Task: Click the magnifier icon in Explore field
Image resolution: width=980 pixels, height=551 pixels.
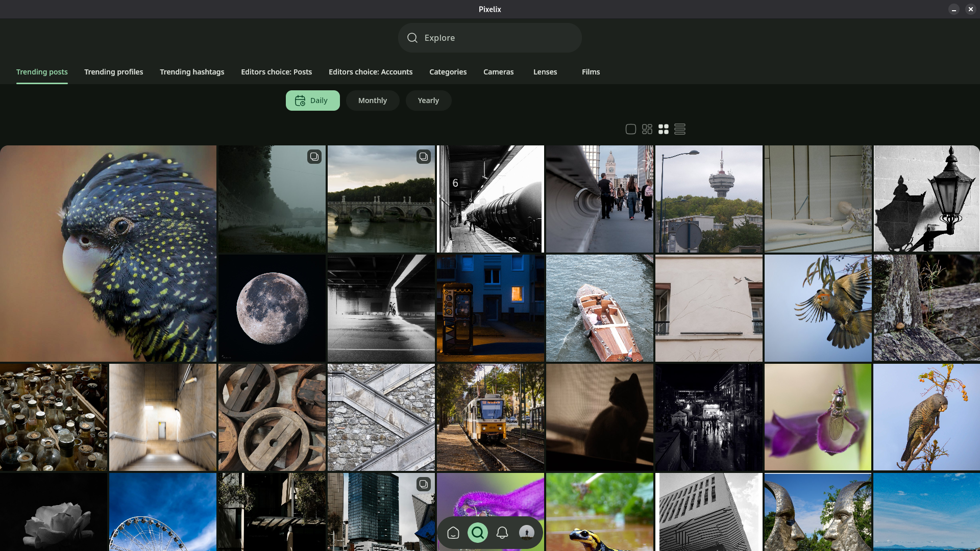Action: 412,38
